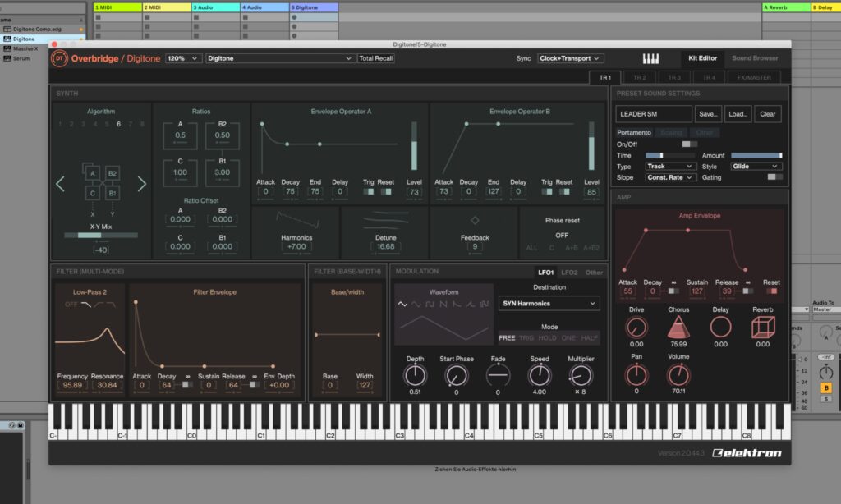Click the LFO1 Speed knob

540,376
